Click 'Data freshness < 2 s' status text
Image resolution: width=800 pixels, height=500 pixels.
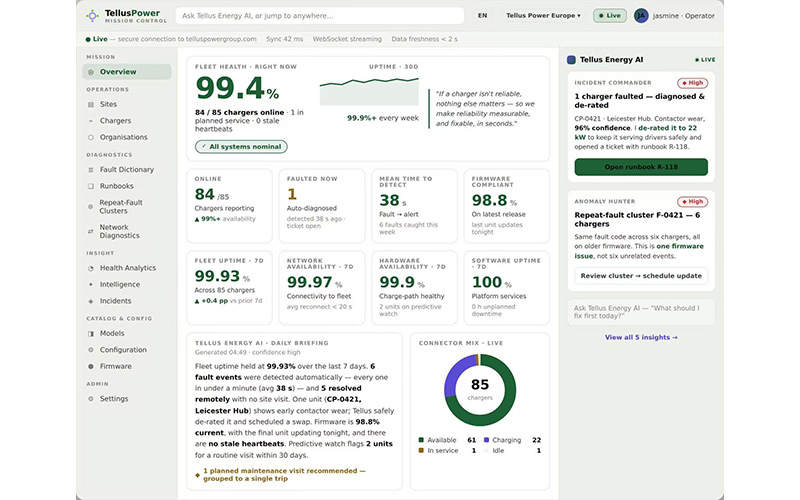[424, 39]
